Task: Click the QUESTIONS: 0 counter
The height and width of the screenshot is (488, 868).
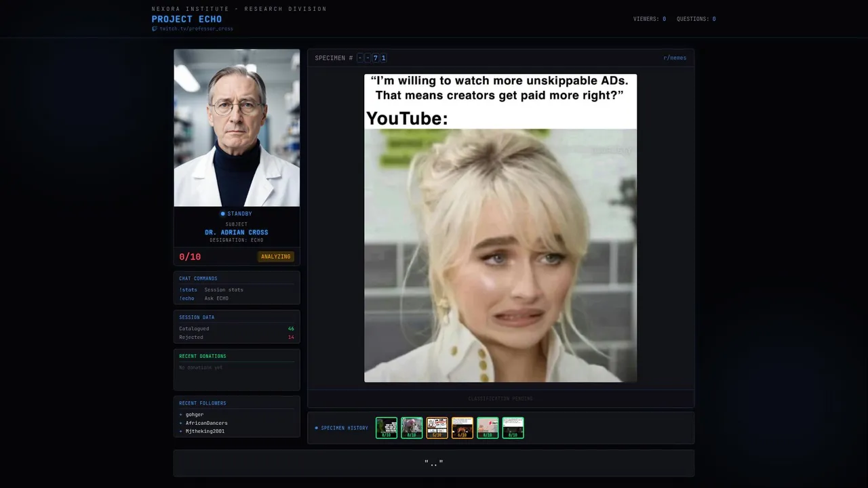Action: pos(696,19)
